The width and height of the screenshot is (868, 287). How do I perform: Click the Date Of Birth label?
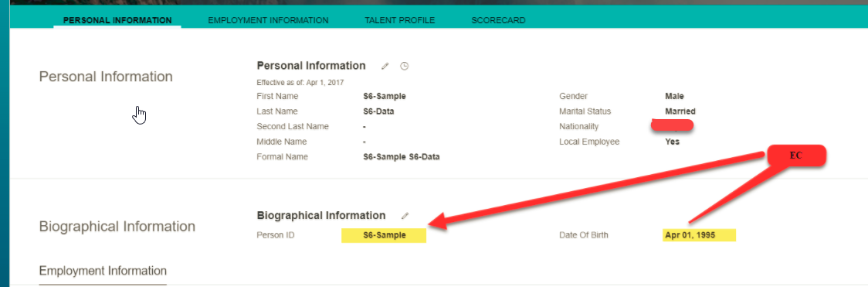point(584,235)
